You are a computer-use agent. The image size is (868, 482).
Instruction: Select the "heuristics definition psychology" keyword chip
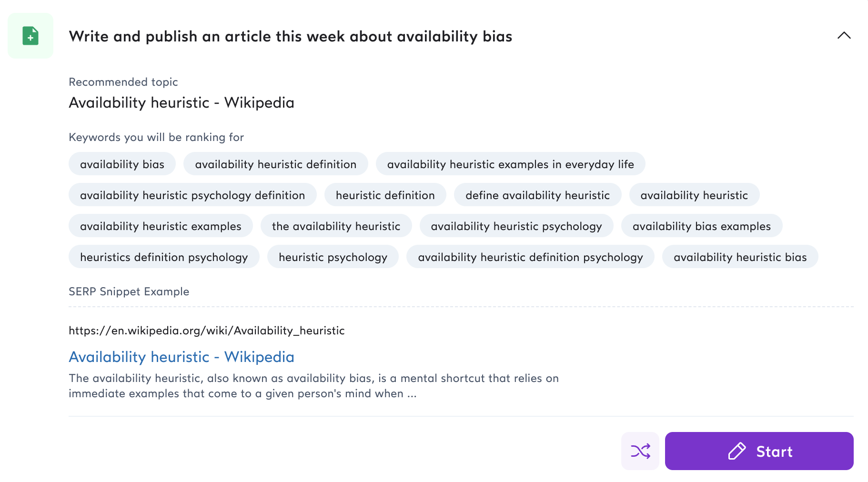tap(164, 257)
